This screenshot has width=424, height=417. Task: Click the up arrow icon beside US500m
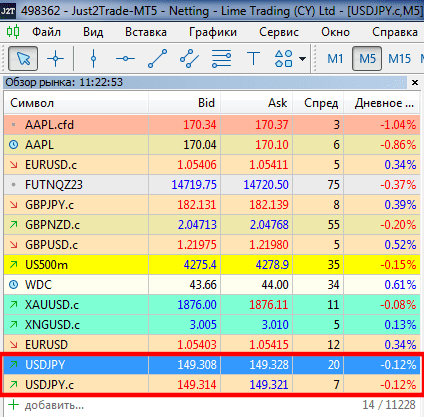[13, 265]
